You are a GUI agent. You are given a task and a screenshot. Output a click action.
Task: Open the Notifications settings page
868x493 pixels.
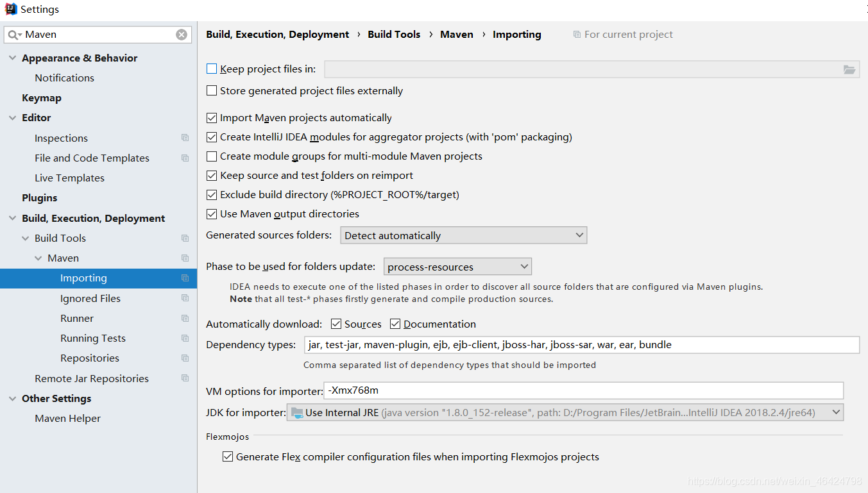tap(64, 78)
